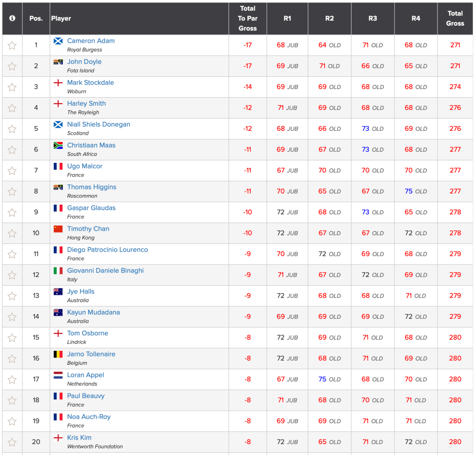Click the star icon for Loran Appel
The height and width of the screenshot is (455, 476).
pos(12,380)
